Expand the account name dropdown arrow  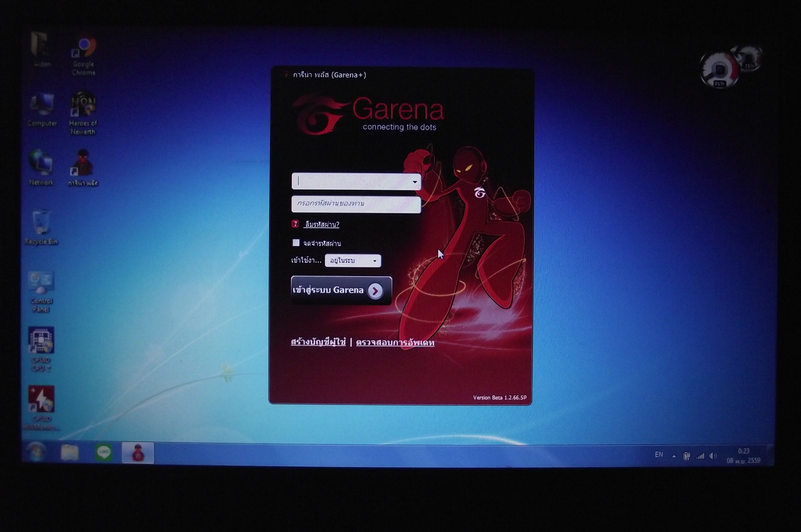(x=415, y=182)
